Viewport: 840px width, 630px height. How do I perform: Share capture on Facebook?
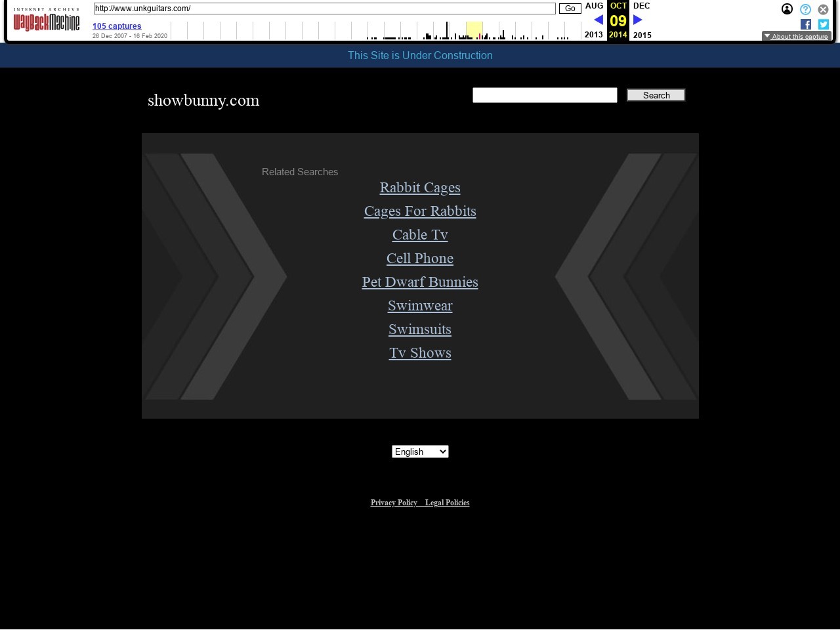(x=806, y=24)
